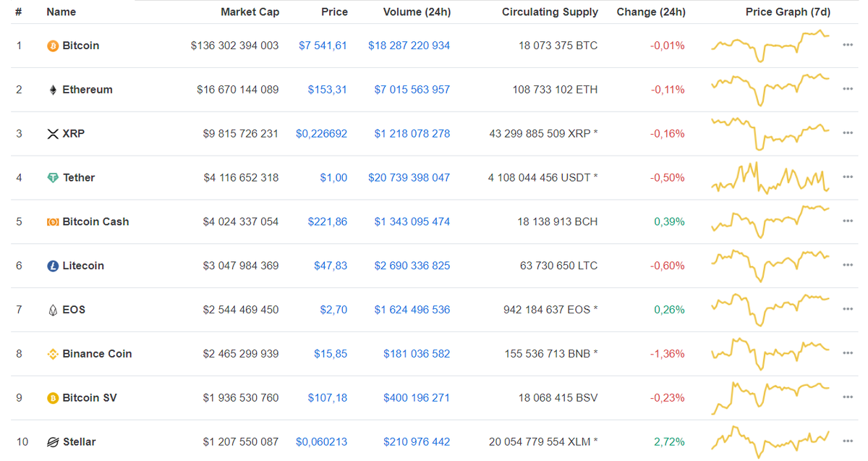The image size is (868, 461).
Task: Sort table by rank number column
Action: [18, 12]
